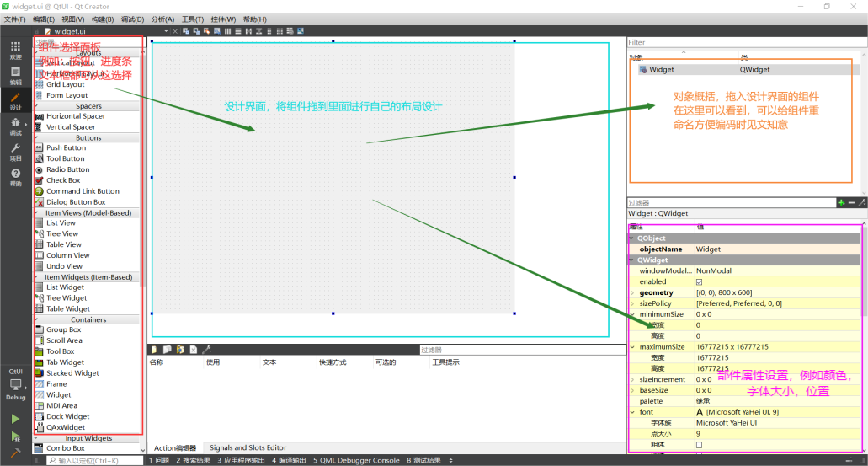Image resolution: width=868 pixels, height=466 pixels.
Task: Apply horizontal splitter layout from toolbar
Action: [248, 31]
